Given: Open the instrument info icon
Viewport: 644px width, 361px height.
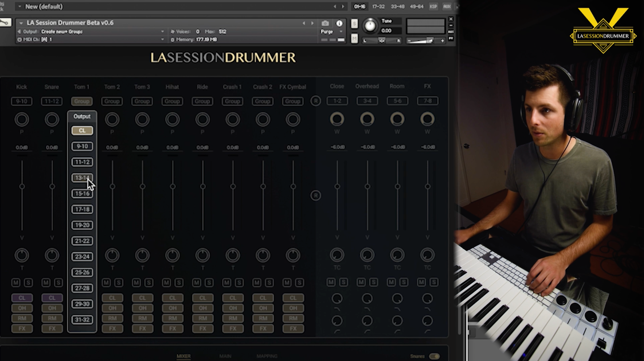Looking at the screenshot, I should pos(339,23).
